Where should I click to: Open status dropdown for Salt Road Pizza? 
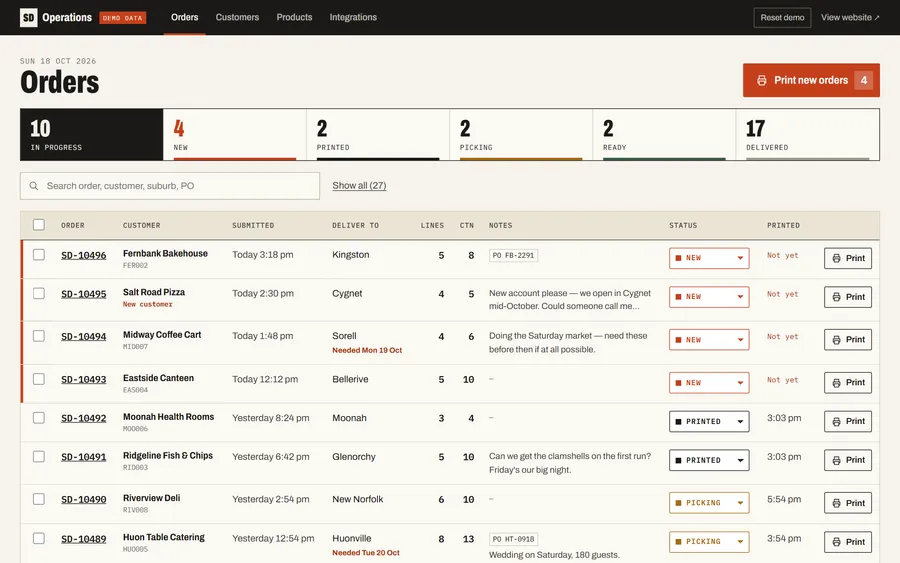(709, 297)
